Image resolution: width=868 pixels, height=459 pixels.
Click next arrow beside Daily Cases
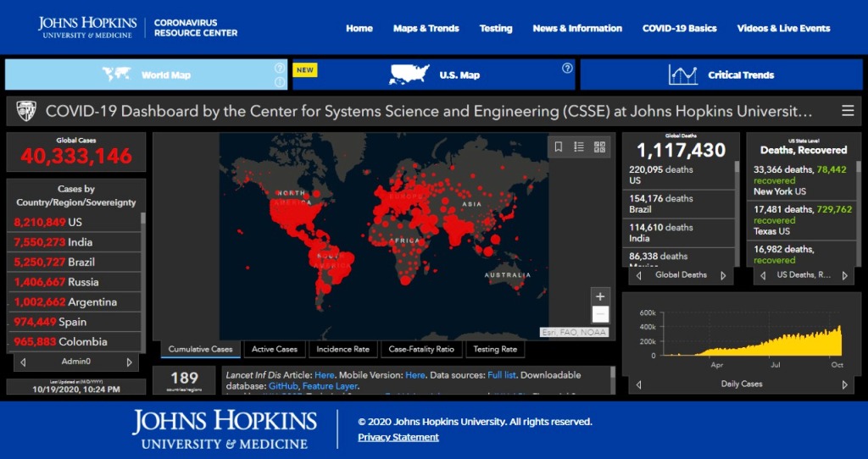(845, 384)
